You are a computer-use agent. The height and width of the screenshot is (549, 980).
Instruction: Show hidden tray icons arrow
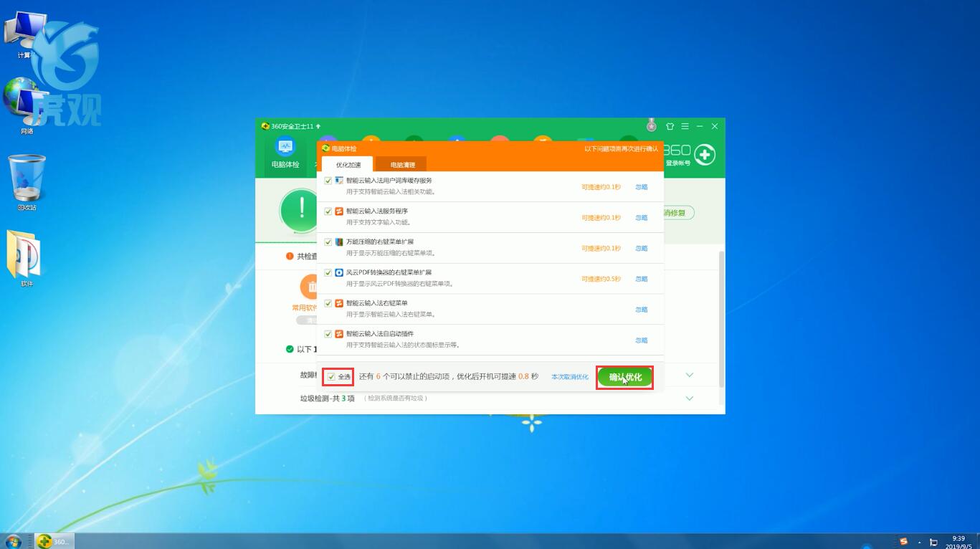click(919, 542)
